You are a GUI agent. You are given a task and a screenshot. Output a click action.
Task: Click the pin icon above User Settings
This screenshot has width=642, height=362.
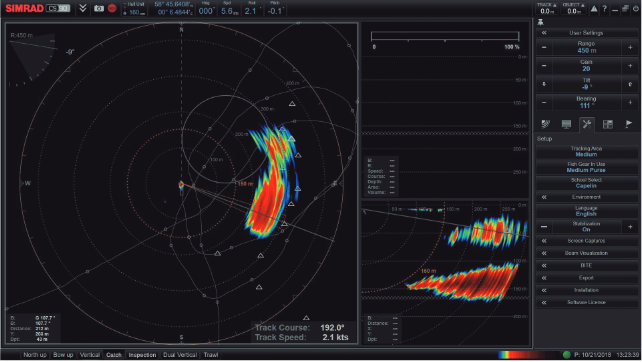tap(540, 22)
